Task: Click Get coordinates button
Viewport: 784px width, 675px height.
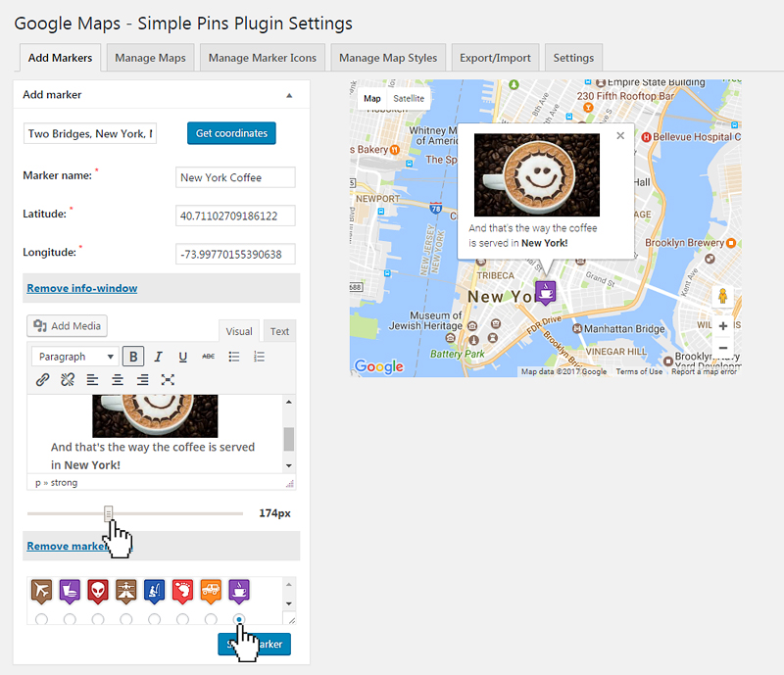Action: click(x=231, y=133)
